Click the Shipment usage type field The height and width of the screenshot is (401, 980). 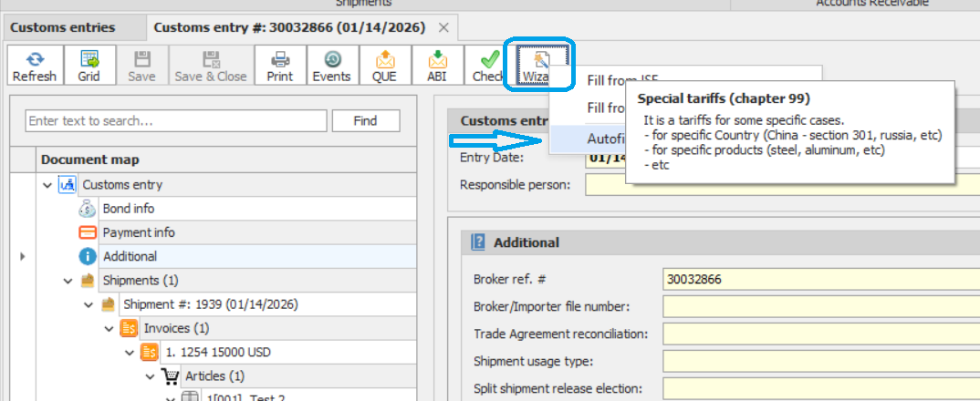click(821, 361)
